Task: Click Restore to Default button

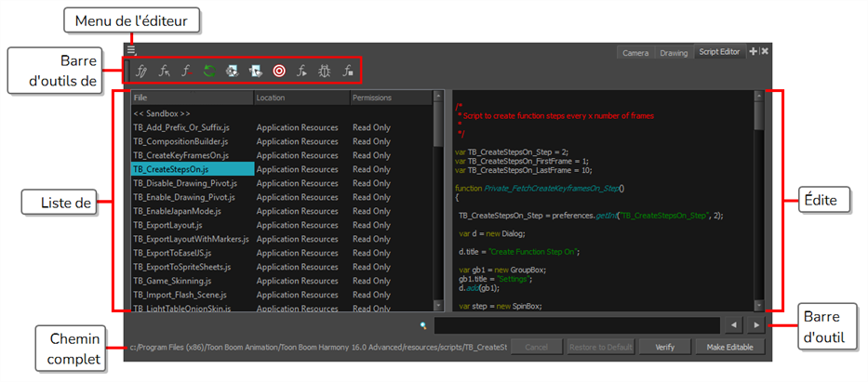Action: (x=601, y=348)
